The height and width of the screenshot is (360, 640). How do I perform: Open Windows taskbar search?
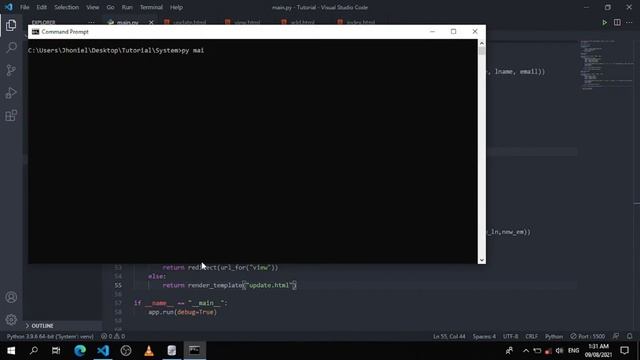coord(34,351)
